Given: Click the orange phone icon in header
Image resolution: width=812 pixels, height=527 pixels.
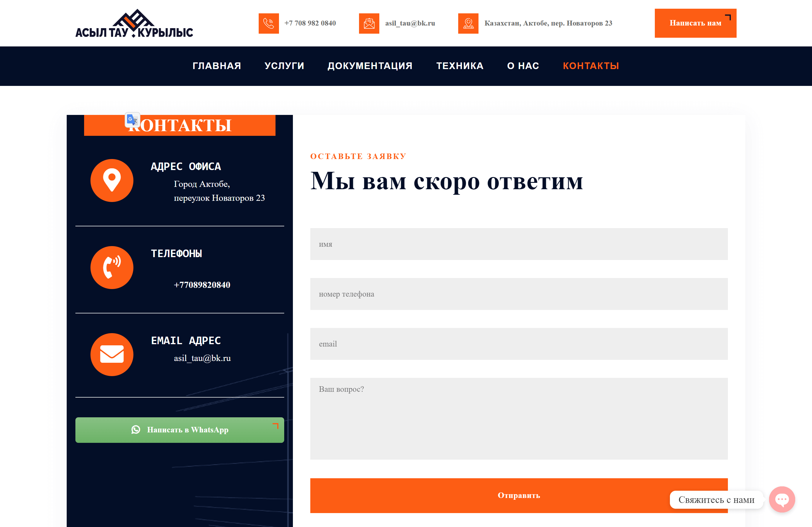Looking at the screenshot, I should click(269, 23).
